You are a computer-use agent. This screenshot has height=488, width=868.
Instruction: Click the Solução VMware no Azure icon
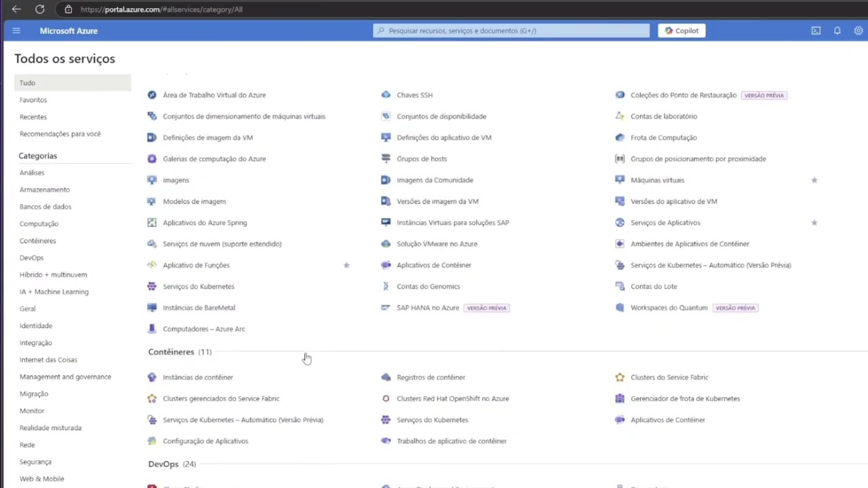point(386,244)
